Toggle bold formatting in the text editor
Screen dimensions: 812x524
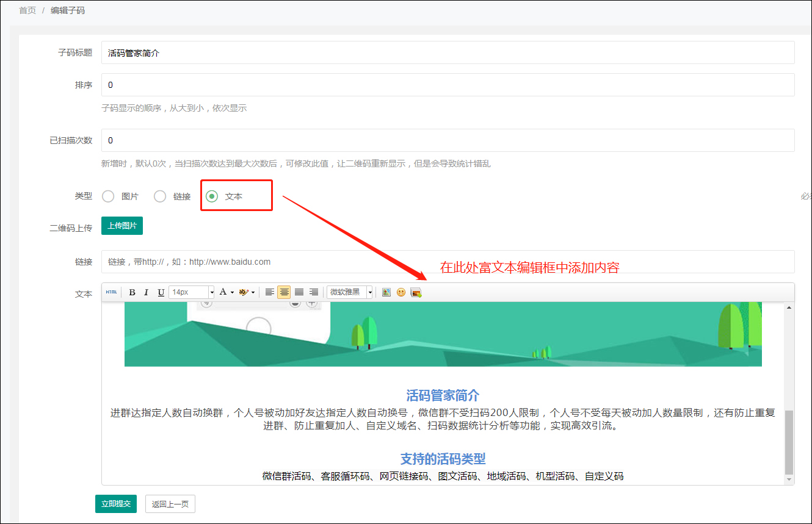point(132,292)
